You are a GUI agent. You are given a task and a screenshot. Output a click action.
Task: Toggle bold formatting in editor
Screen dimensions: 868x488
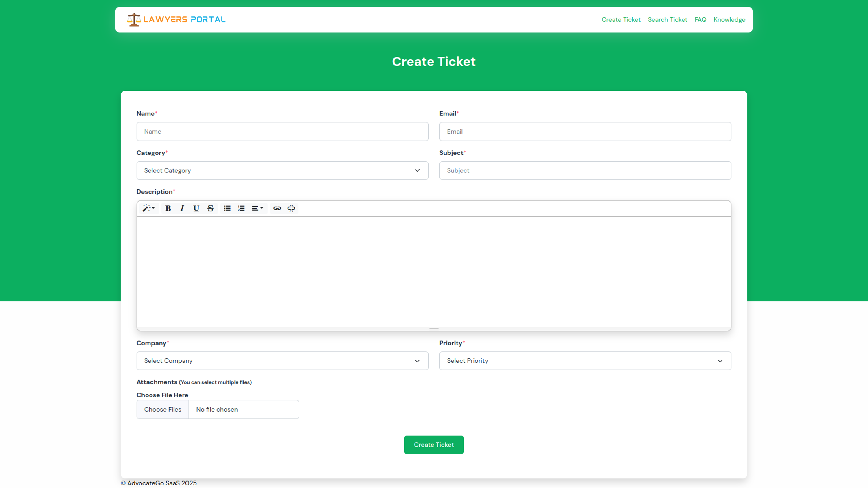click(x=168, y=208)
